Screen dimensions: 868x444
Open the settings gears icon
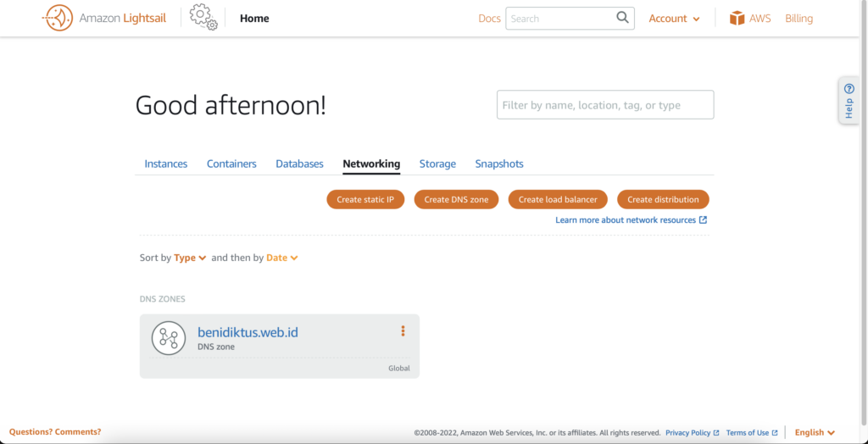(203, 17)
